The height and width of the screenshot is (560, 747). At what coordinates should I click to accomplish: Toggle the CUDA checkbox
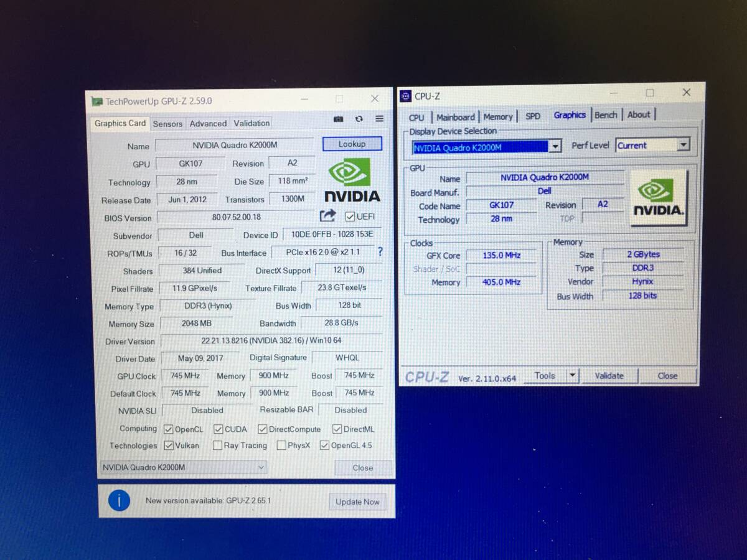click(218, 429)
